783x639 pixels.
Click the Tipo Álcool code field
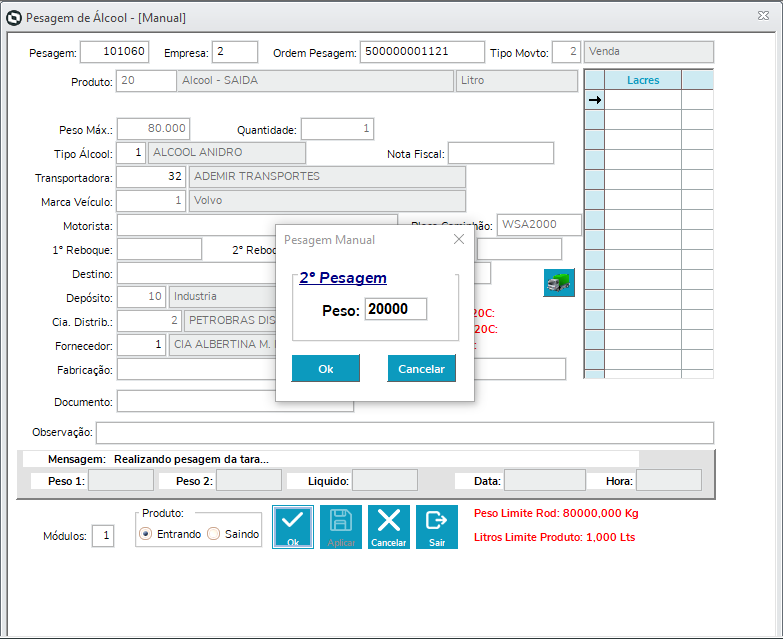(131, 153)
